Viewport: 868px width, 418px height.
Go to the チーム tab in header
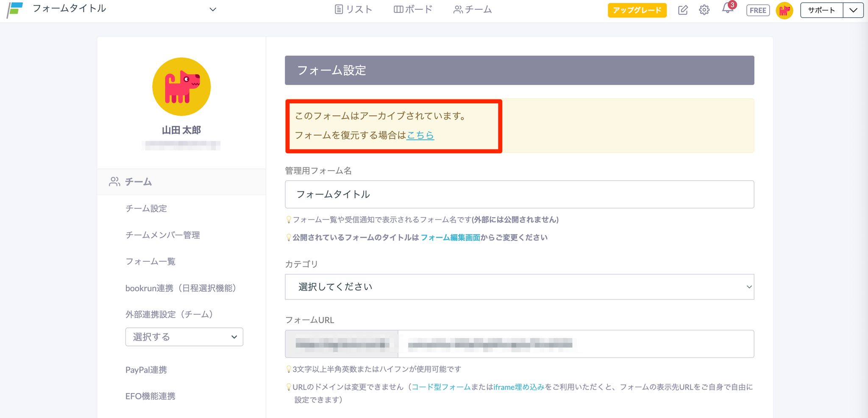click(x=473, y=9)
